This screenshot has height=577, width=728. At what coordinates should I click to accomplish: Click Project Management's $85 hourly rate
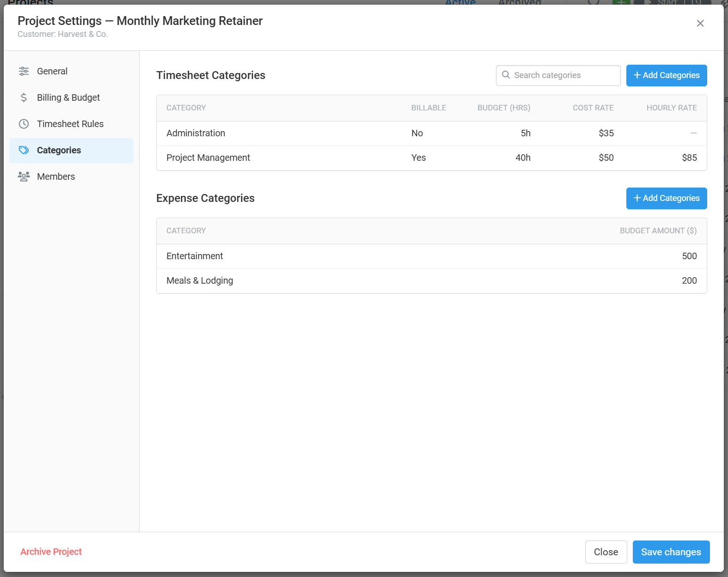point(689,158)
